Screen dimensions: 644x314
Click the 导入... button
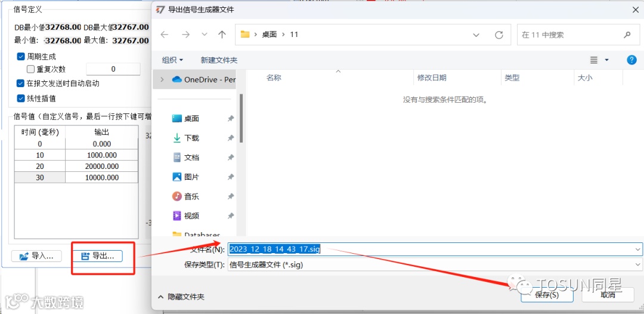click(x=36, y=256)
